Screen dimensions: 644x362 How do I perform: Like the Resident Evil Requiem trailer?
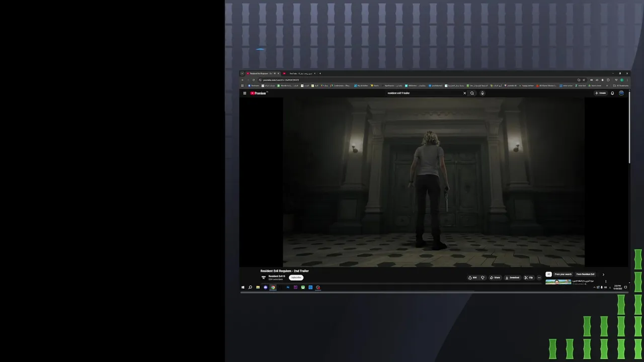coord(472,278)
